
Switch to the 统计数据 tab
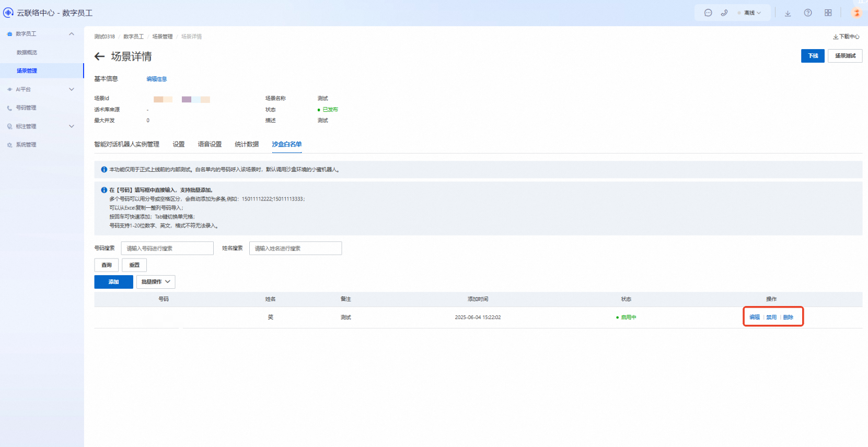pos(247,144)
